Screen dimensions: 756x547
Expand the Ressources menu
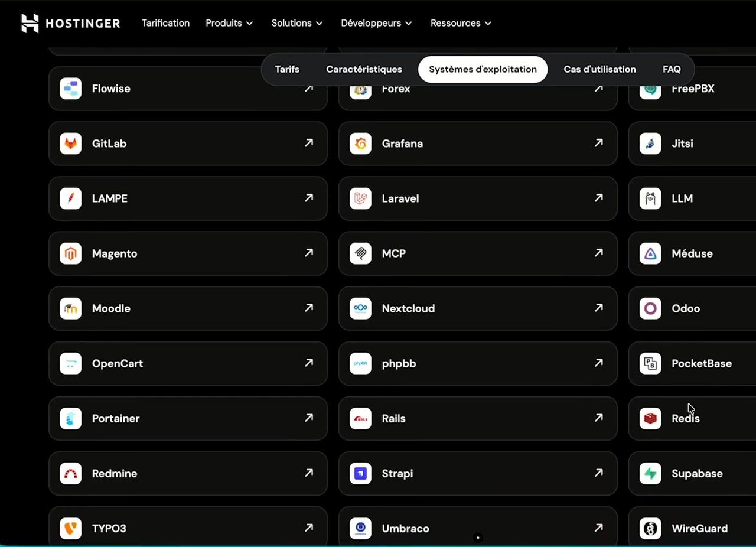(461, 23)
